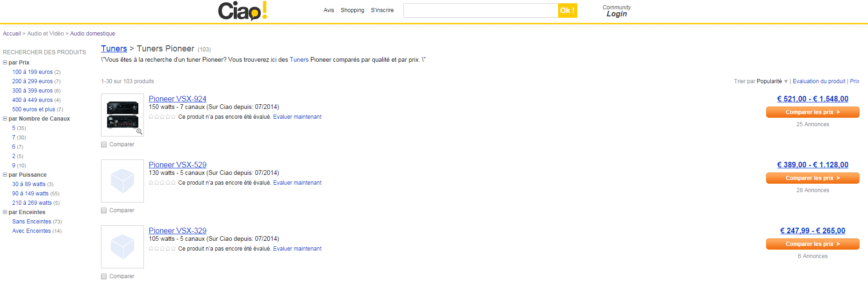Click '28 Annonces' under VSX-529 price

(x=812, y=190)
